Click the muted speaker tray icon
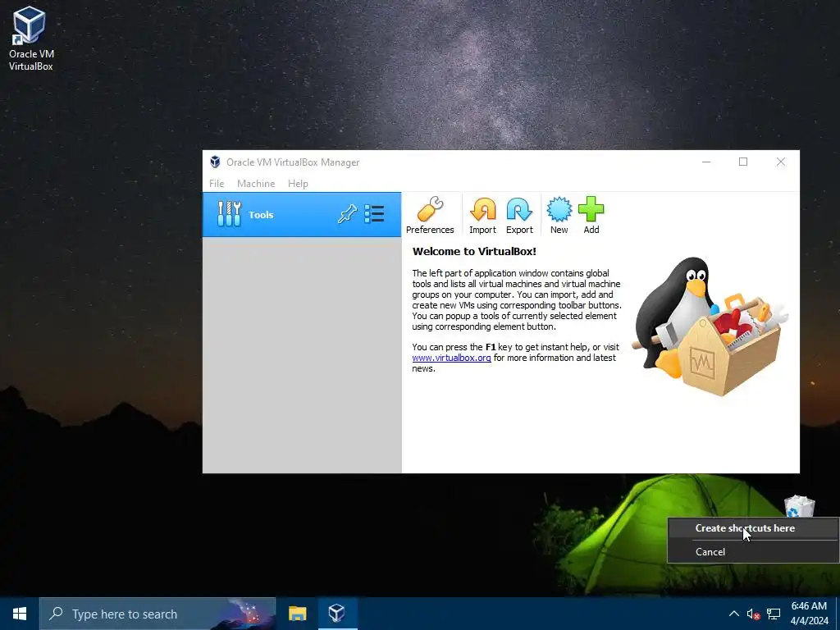Image resolution: width=840 pixels, height=630 pixels. [x=753, y=614]
